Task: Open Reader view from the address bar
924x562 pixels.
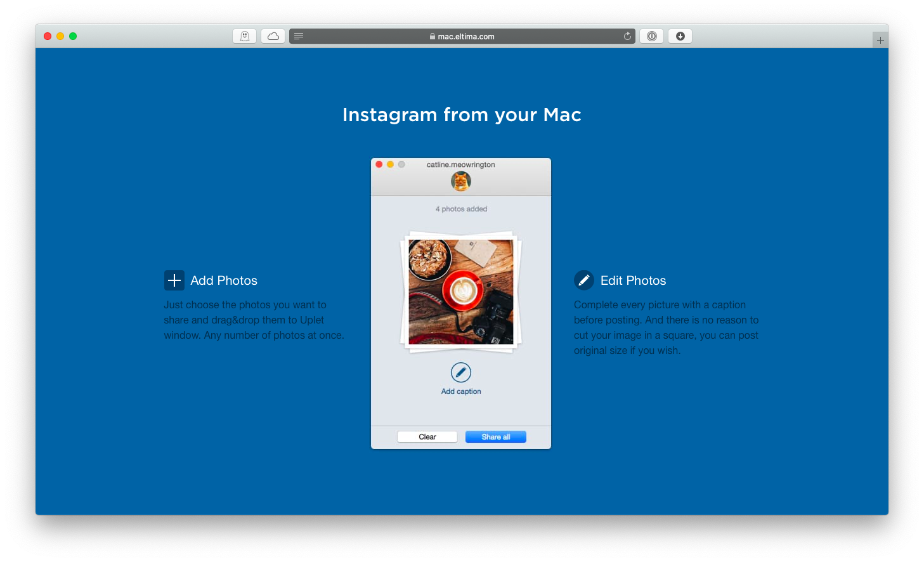Action: pos(299,36)
